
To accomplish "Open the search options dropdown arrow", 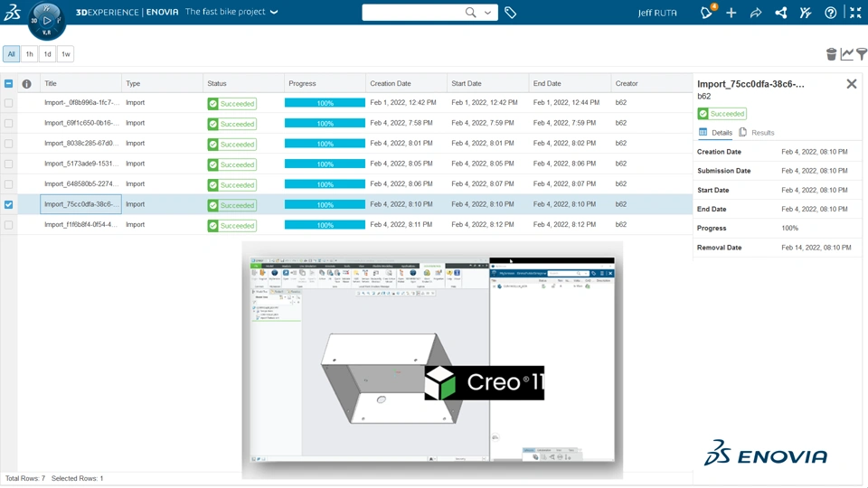I will 487,12.
